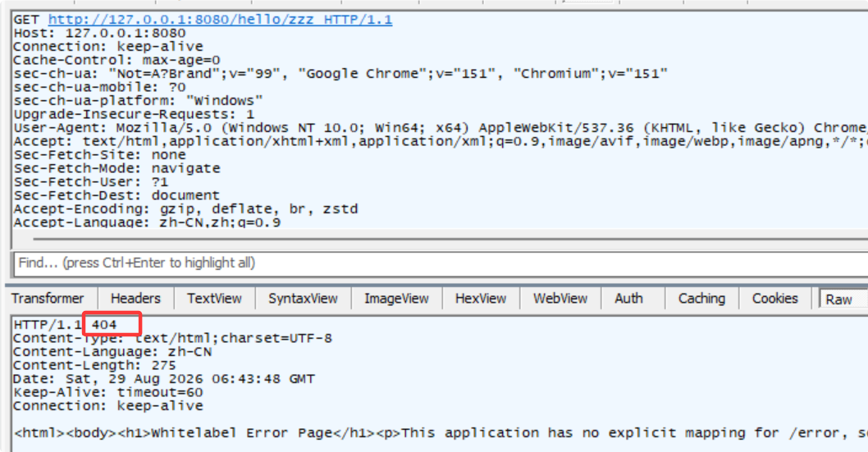This screenshot has width=868, height=452.
Task: Click the 'Upgrade-Insecure-Requests: 1' line
Action: point(134,115)
